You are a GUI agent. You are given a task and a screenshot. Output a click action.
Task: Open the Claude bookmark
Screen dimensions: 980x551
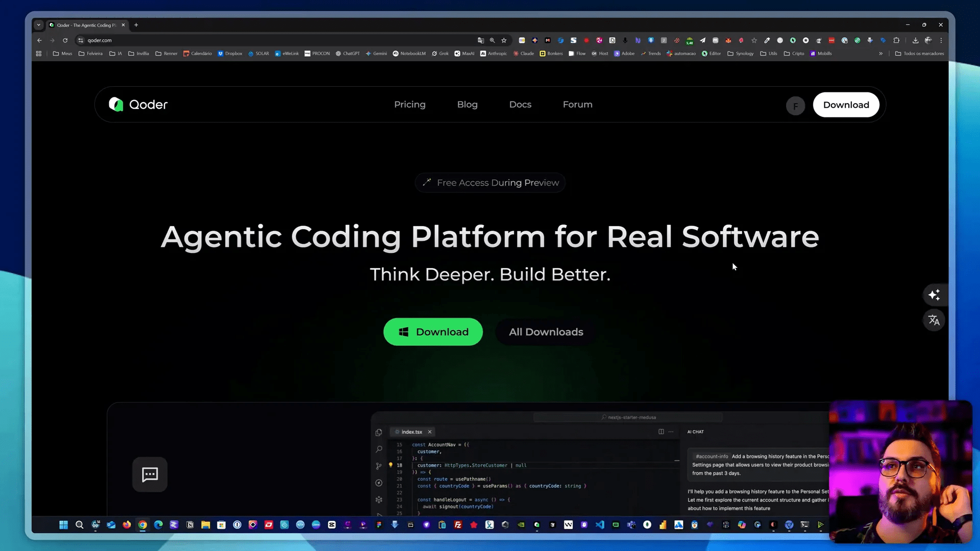523,54
